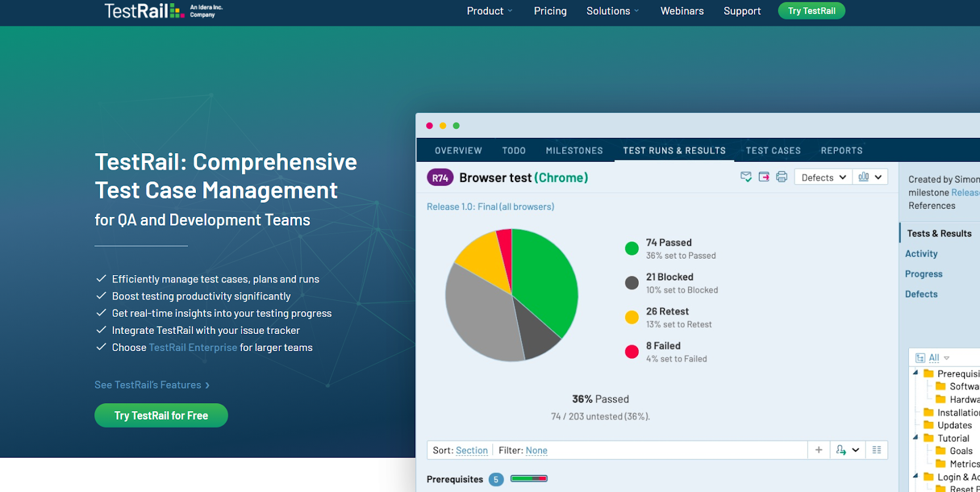Open the Defects dropdown
The image size is (980, 492).
click(823, 178)
